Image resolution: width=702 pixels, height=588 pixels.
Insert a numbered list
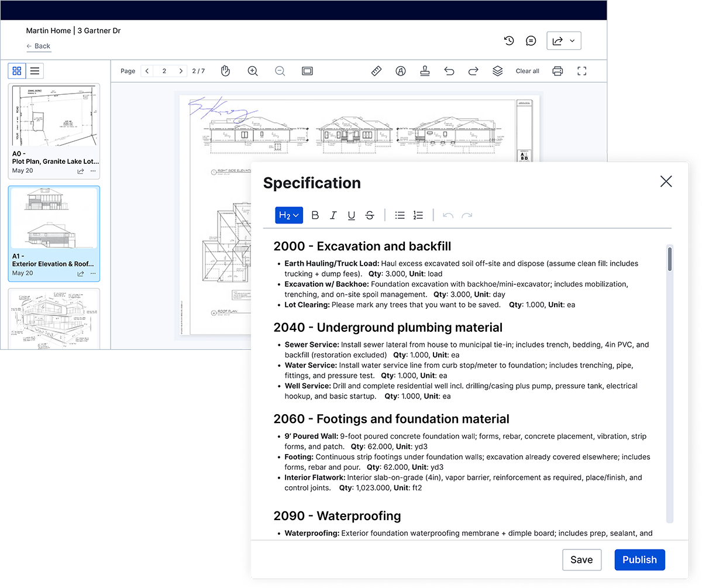pos(418,215)
